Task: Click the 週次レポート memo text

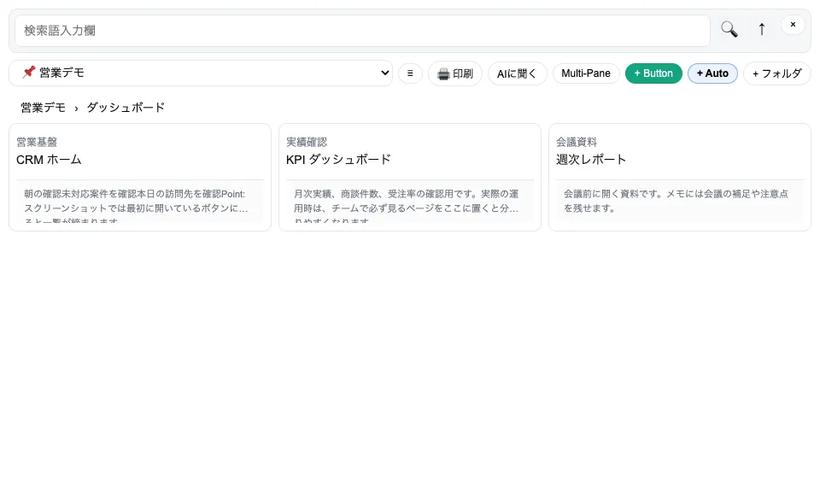Action: (x=680, y=202)
